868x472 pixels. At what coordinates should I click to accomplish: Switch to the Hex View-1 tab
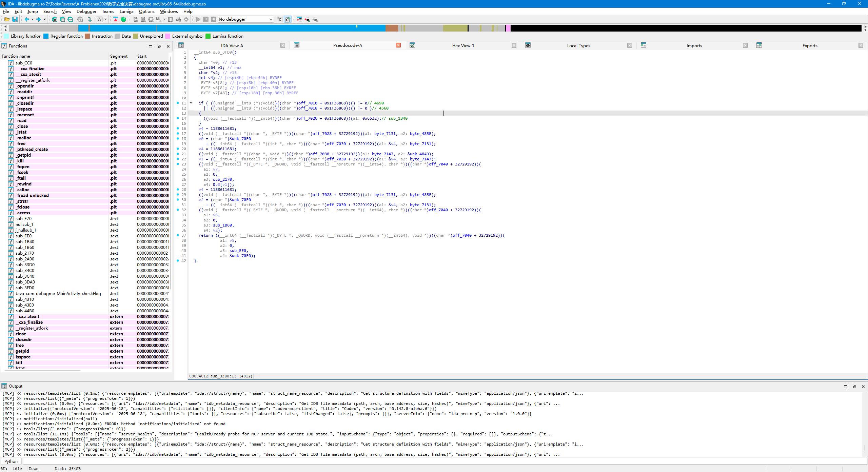click(x=463, y=45)
